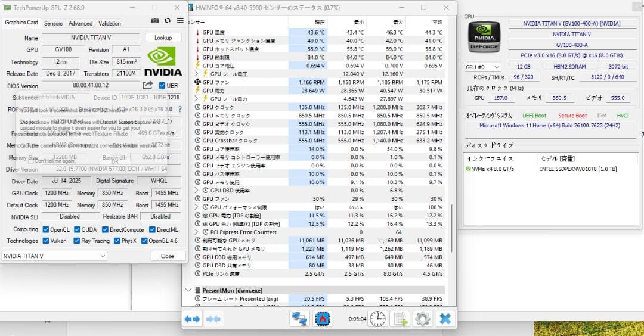The height and width of the screenshot is (336, 644).
Task: Click HWiNFO log file plus icon
Action: (401, 319)
